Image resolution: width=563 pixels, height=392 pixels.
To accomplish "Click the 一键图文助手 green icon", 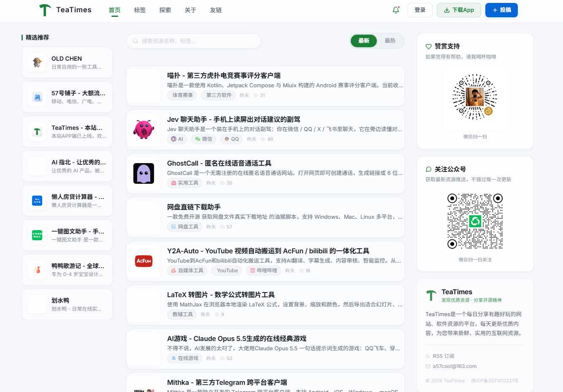I will pyautogui.click(x=37, y=235).
